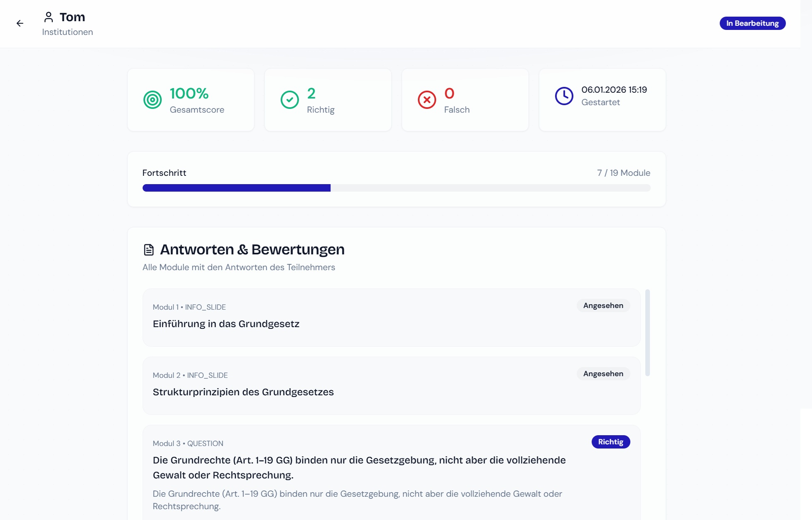This screenshot has width=812, height=520.
Task: Click the Modul 2 • INFO_SLIDE label
Action: pyautogui.click(x=190, y=375)
